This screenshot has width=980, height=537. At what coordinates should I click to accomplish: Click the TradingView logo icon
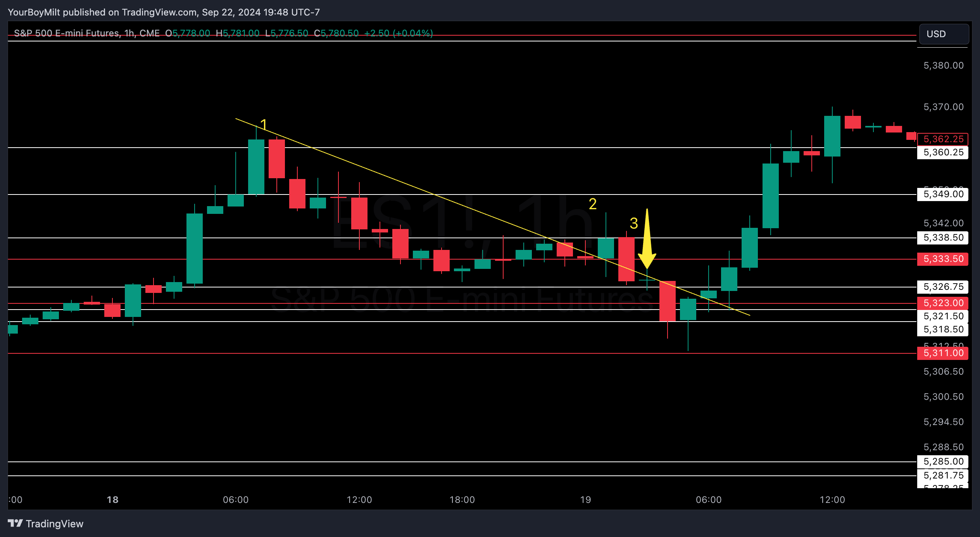(16, 523)
